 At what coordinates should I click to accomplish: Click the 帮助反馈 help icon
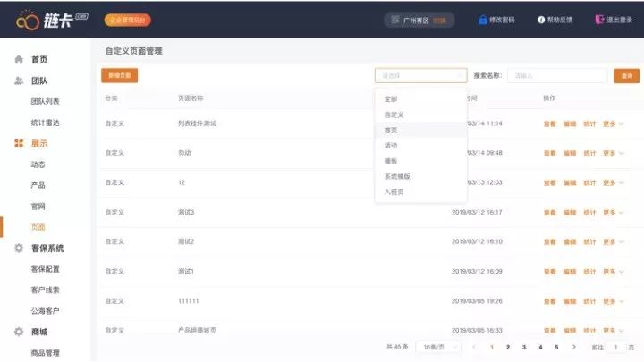540,19
